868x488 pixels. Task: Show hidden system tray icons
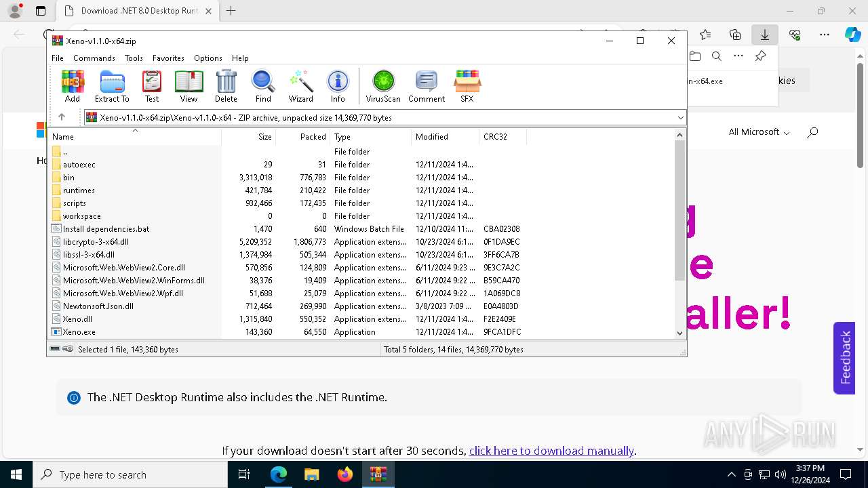click(x=731, y=474)
